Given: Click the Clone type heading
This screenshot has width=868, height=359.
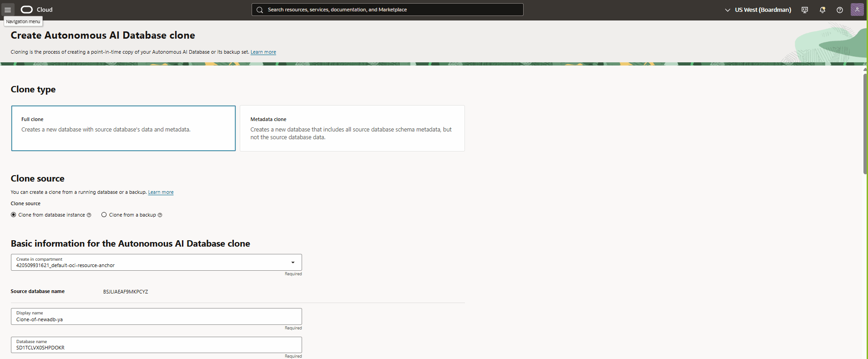Looking at the screenshot, I should click(33, 89).
